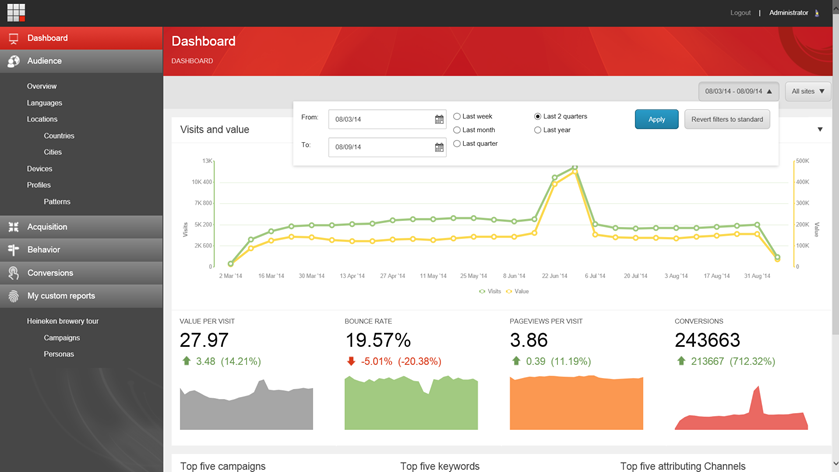This screenshot has height=472, width=839.
Task: Click the green up arrow under Pageviews per visit
Action: [516, 361]
